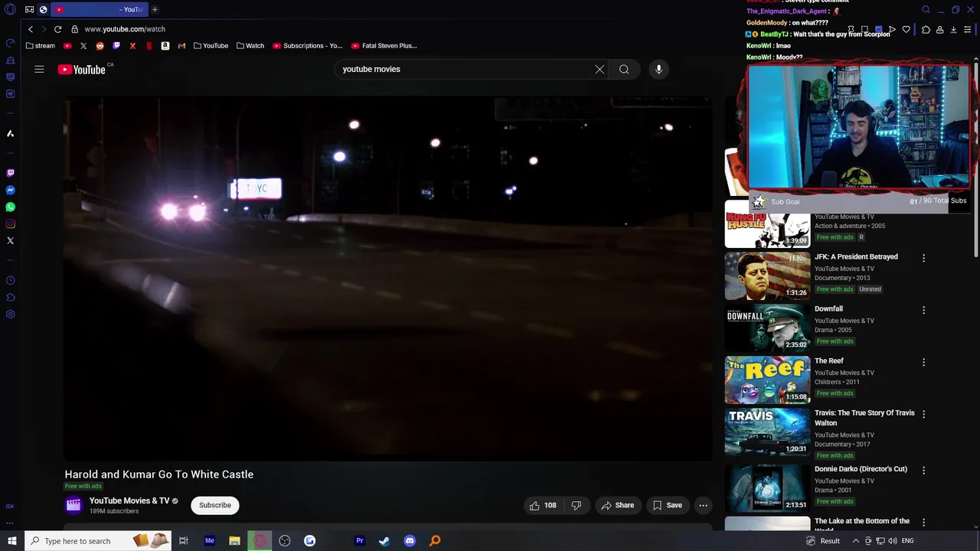This screenshot has height=551, width=980.
Task: Open options for The Lake at the Bottom
Action: tap(923, 522)
